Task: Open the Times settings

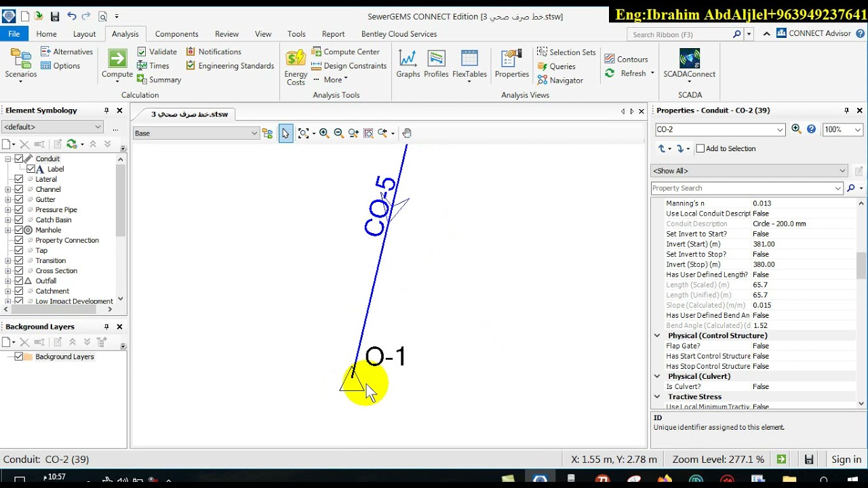Action: pyautogui.click(x=153, y=66)
